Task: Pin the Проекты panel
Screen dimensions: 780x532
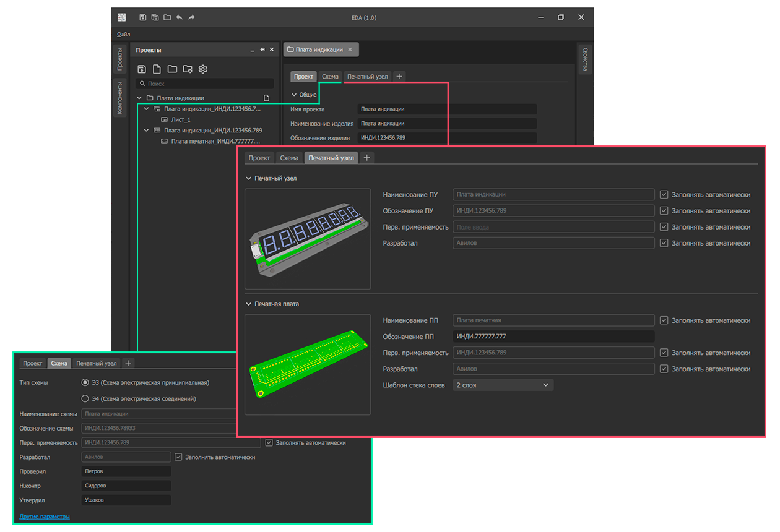Action: 262,50
